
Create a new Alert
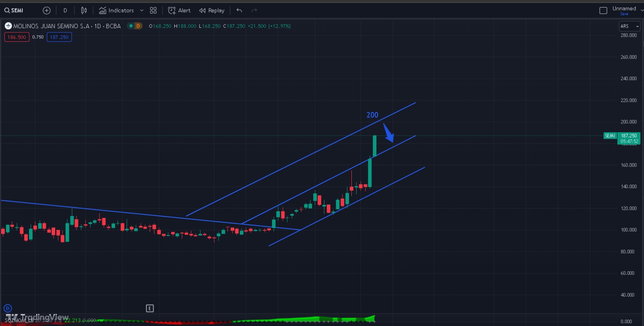[180, 10]
